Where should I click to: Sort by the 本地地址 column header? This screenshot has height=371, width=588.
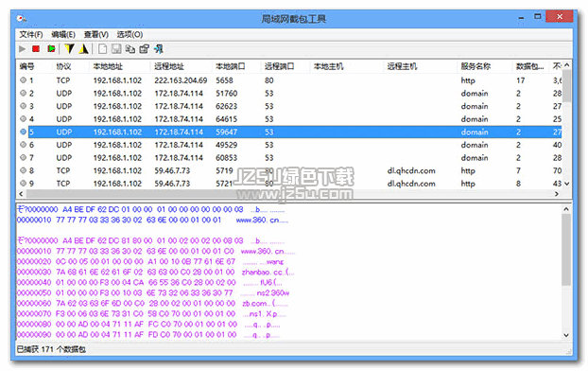[x=108, y=66]
